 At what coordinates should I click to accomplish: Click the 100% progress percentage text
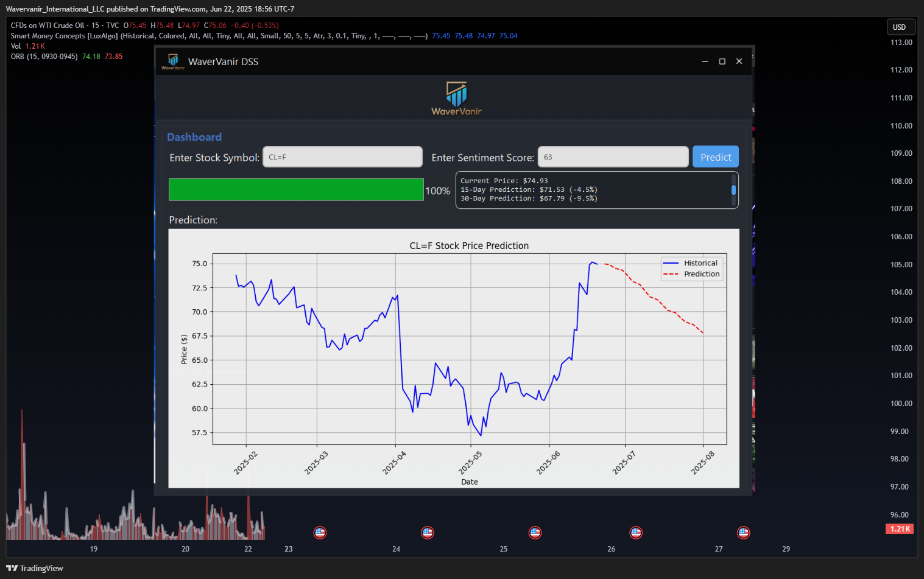click(x=437, y=191)
